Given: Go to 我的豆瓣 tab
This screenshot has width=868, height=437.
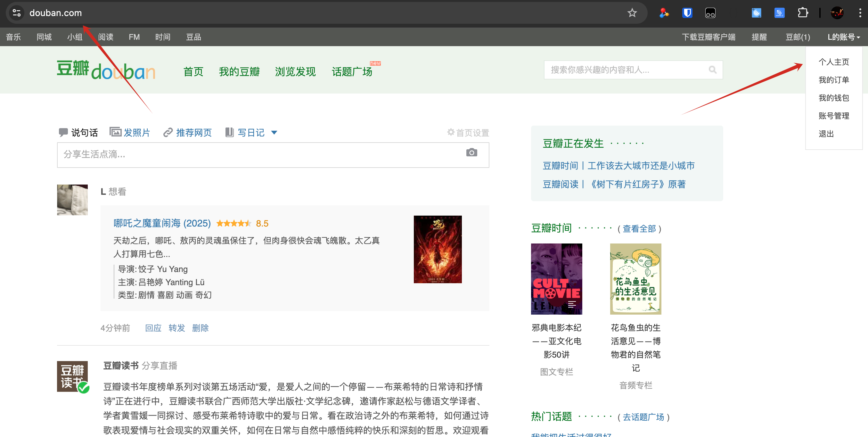Looking at the screenshot, I should click(x=239, y=71).
